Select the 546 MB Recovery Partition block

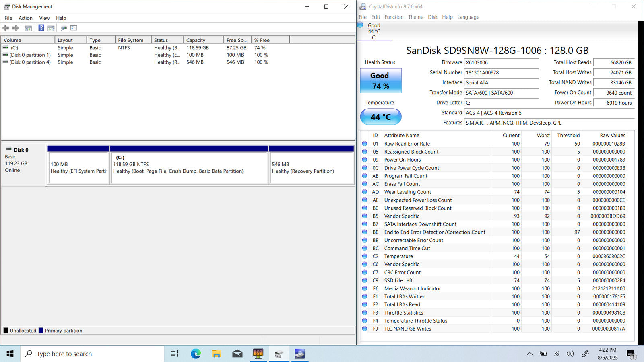pos(311,168)
